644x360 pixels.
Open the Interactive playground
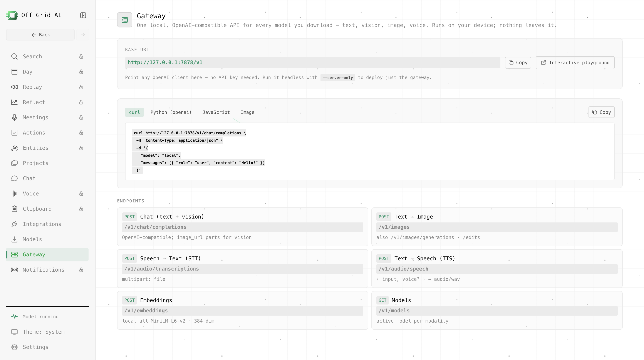tap(575, 63)
